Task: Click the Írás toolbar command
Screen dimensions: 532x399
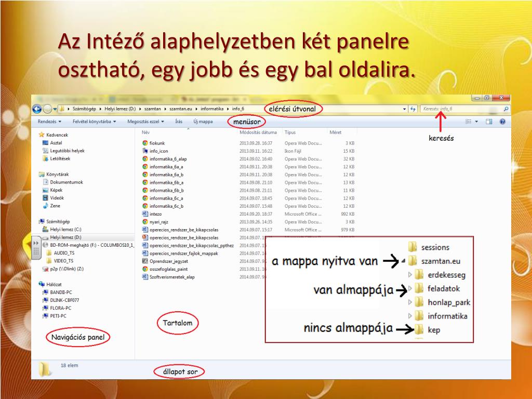Action: click(x=179, y=122)
